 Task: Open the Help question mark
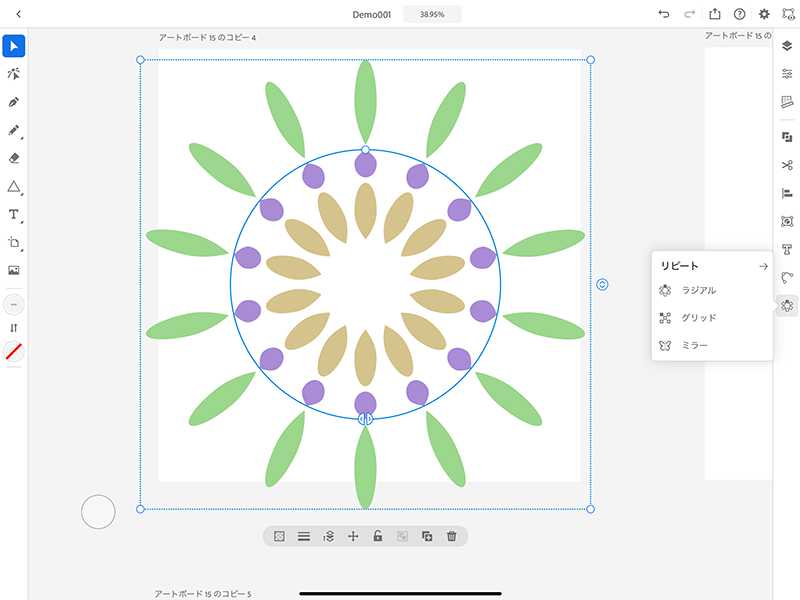739,14
